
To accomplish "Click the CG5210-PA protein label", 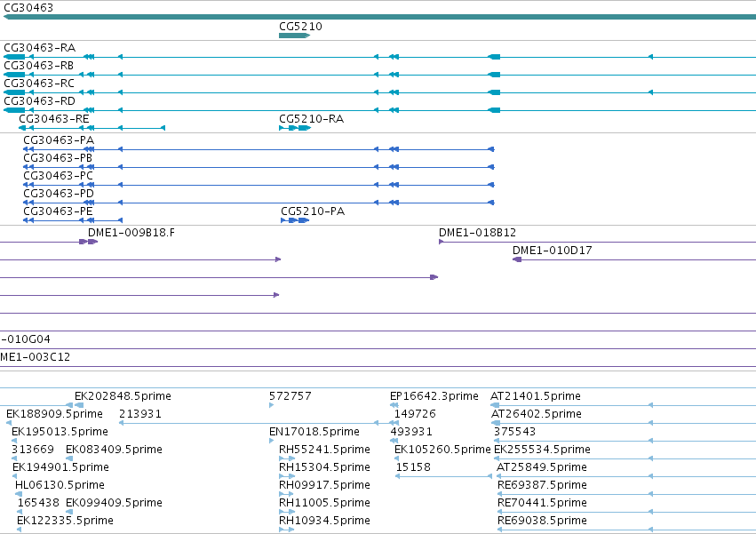I will pos(313,211).
